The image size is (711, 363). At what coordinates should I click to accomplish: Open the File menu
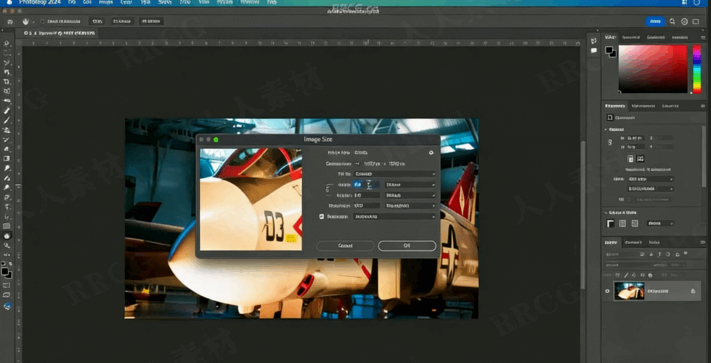pyautogui.click(x=71, y=2)
